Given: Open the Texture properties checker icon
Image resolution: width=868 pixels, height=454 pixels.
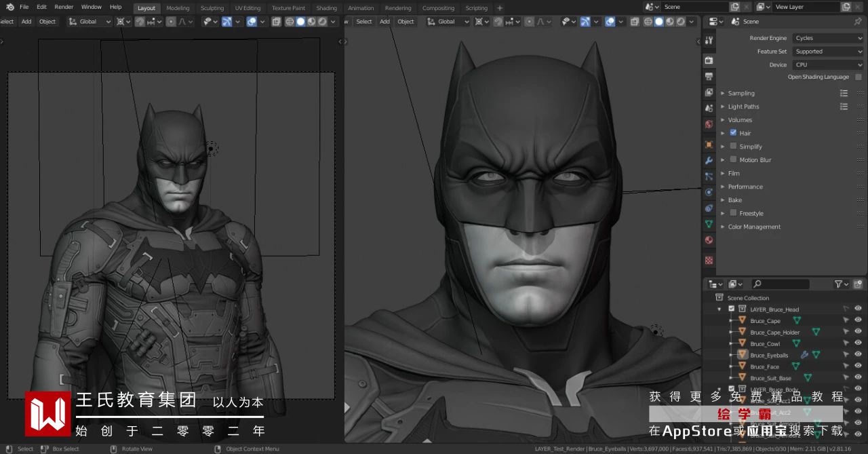Looking at the screenshot, I should [709, 260].
